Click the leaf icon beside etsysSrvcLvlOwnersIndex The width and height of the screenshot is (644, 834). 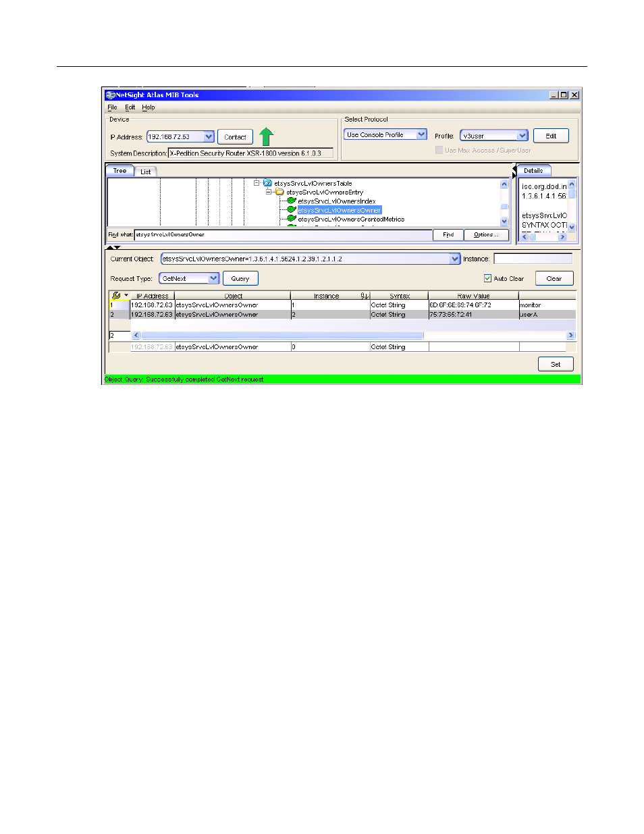(x=292, y=201)
